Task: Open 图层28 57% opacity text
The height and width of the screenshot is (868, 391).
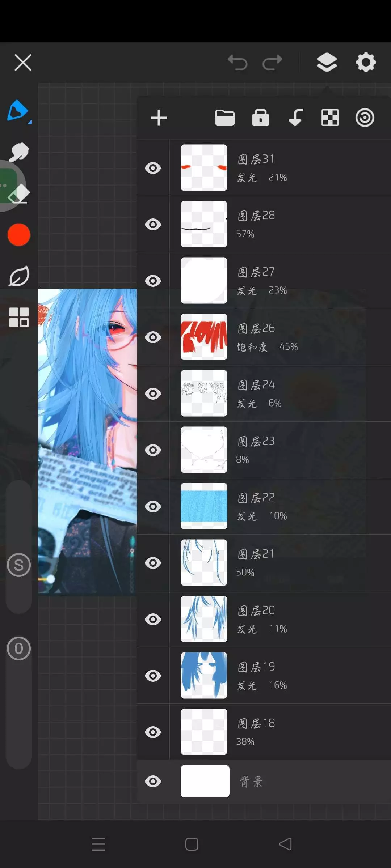Action: pos(245,234)
